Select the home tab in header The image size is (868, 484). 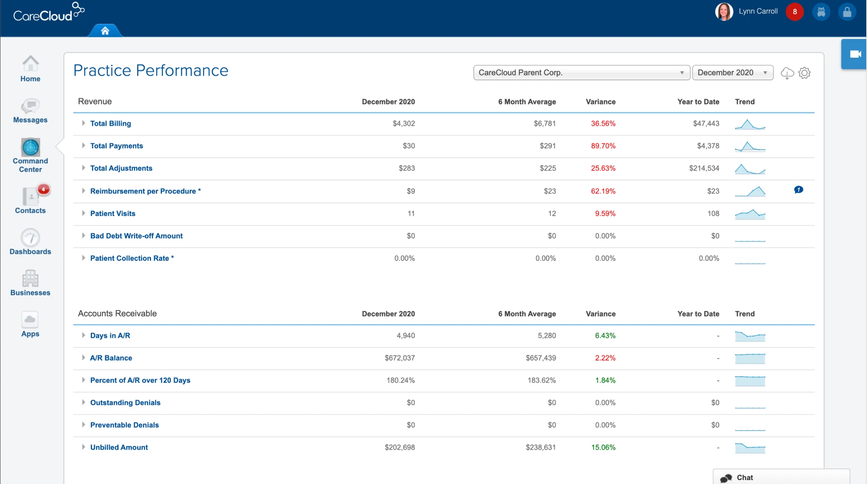105,31
